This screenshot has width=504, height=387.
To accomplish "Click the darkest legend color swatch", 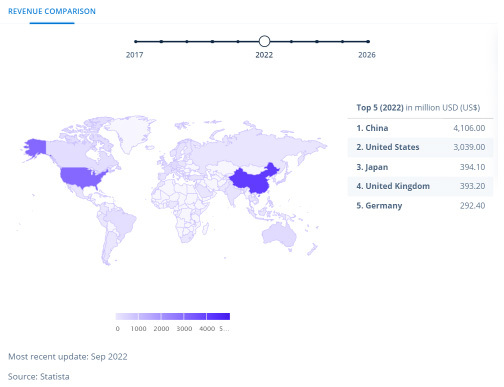I will 218,316.
